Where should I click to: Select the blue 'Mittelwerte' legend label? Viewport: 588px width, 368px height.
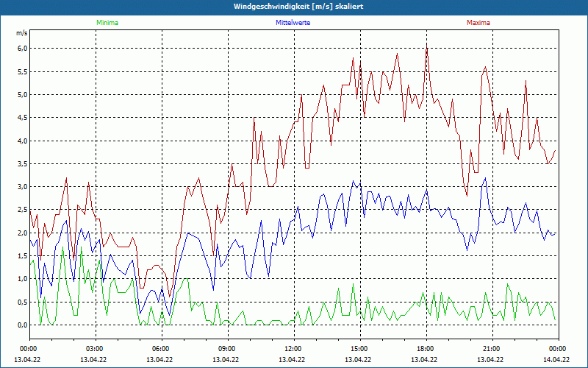point(293,23)
